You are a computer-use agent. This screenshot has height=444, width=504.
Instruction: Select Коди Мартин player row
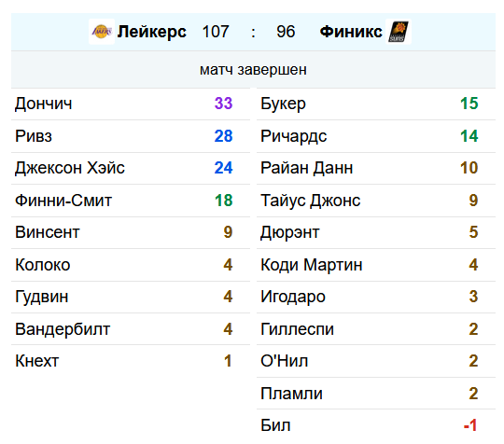(x=376, y=265)
